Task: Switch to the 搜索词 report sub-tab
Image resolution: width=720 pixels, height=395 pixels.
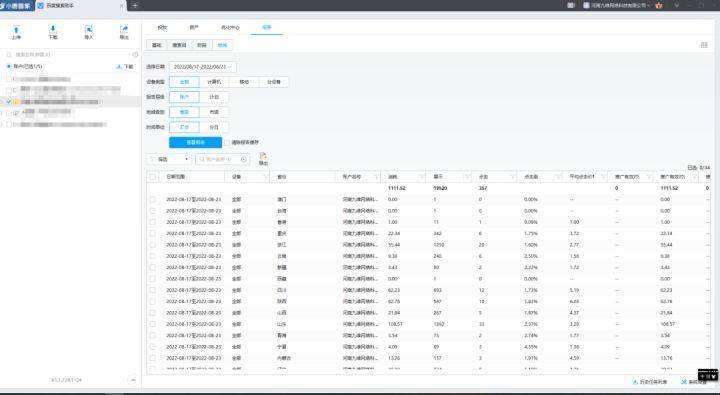Action: point(179,45)
